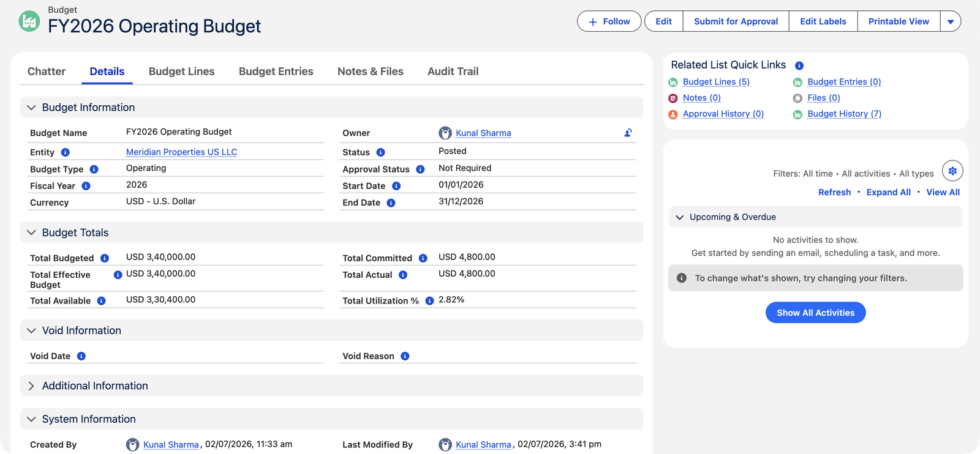Click info icon next to Status
This screenshot has height=454, width=980.
tap(380, 152)
